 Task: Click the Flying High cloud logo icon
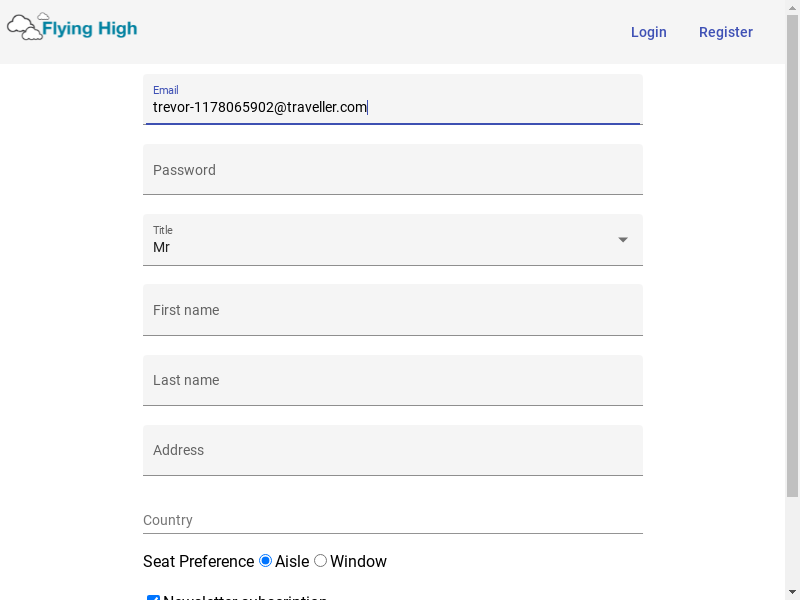[25, 27]
